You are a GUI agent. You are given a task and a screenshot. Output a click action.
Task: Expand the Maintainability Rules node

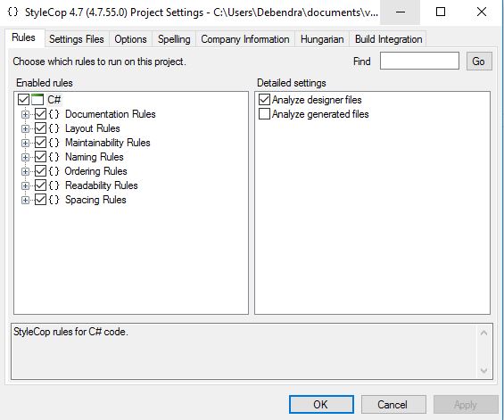25,143
